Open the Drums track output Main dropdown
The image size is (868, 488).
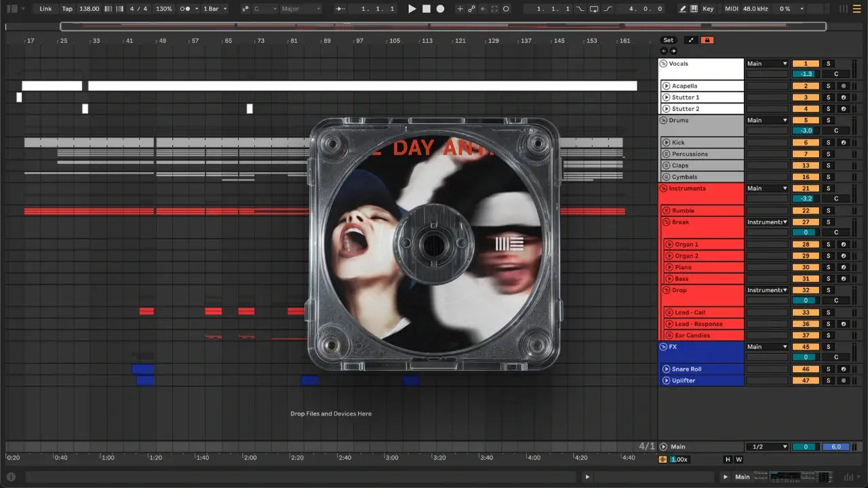click(x=767, y=121)
